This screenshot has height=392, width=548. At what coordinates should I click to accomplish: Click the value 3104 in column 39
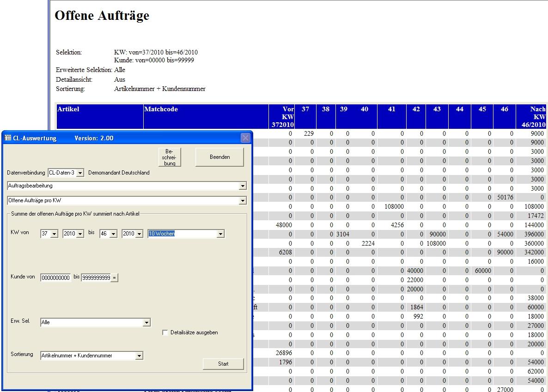click(x=342, y=234)
